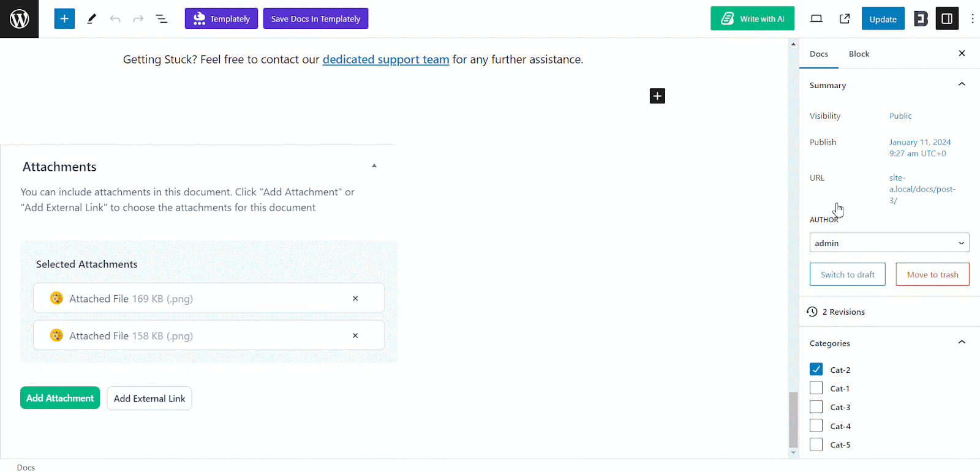Open the Document Overview list icon
Image resolution: width=980 pixels, height=472 pixels.
162,19
